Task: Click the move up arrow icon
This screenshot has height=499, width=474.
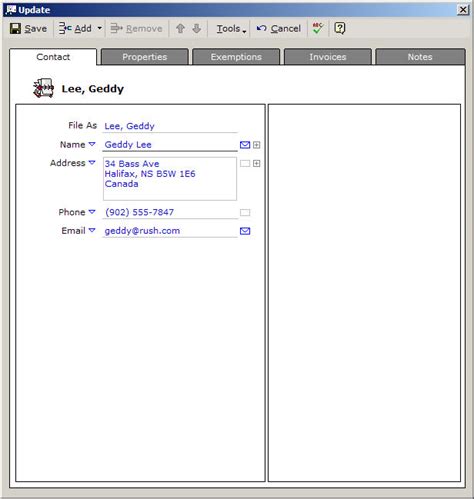Action: pos(180,29)
